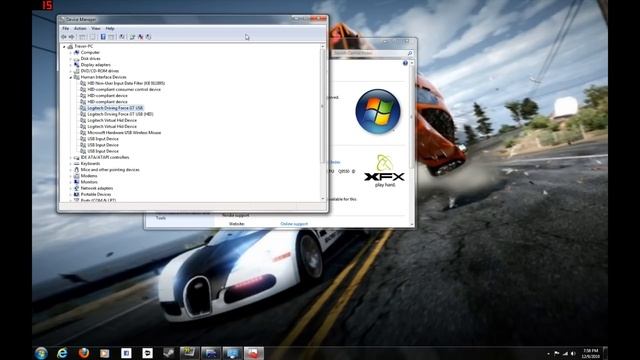The image size is (640, 360).
Task: Collapse the Trevor-PC root node
Action: click(64, 47)
